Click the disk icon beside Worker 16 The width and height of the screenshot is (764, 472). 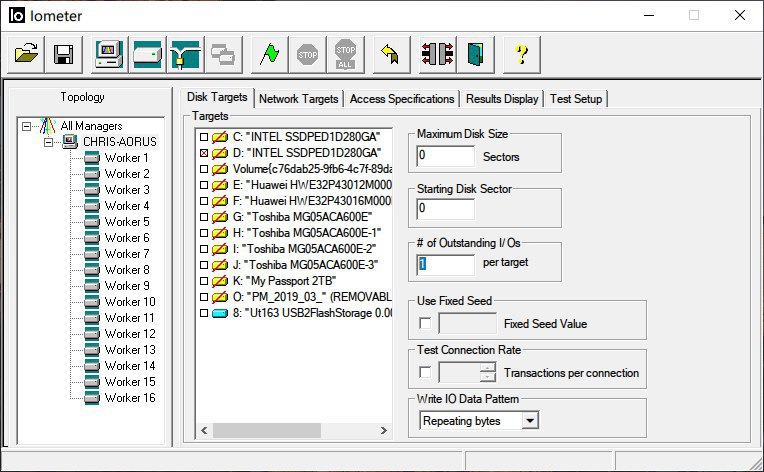pos(92,398)
